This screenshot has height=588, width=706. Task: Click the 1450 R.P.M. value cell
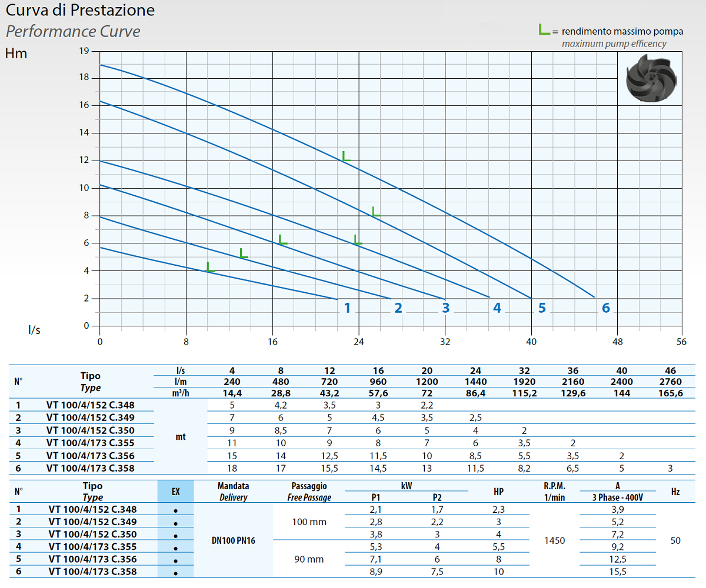point(554,540)
